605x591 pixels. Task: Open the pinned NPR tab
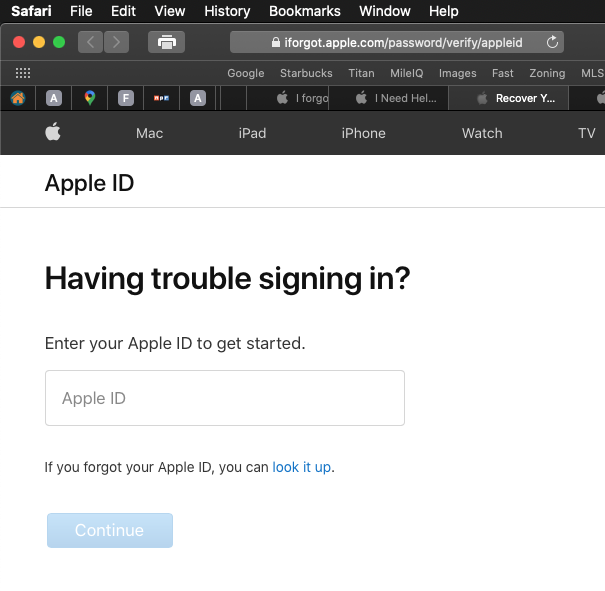[161, 98]
